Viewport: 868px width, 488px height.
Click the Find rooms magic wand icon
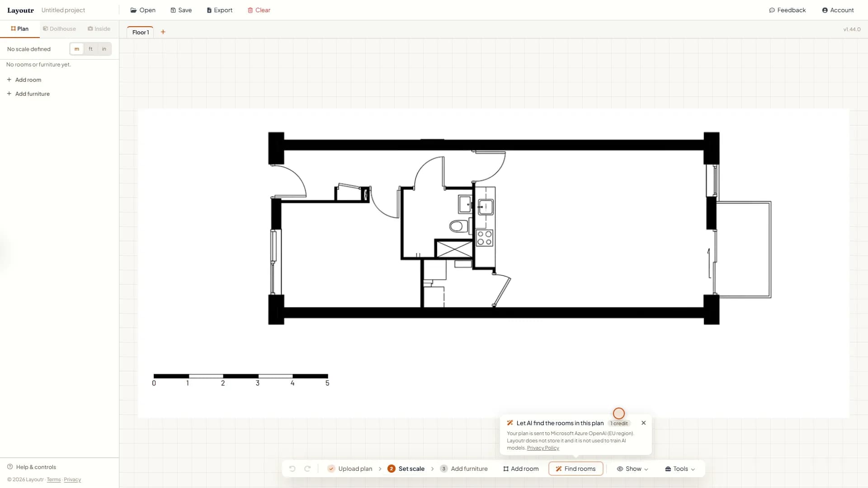point(559,469)
